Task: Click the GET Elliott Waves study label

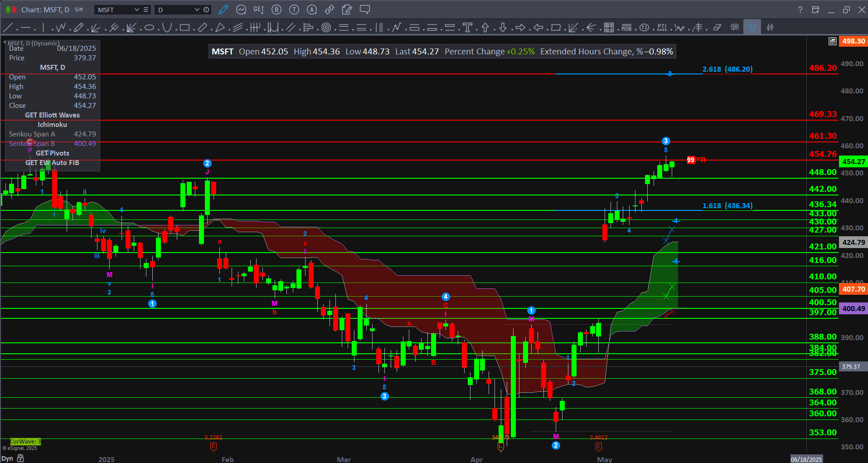Action: pyautogui.click(x=52, y=115)
